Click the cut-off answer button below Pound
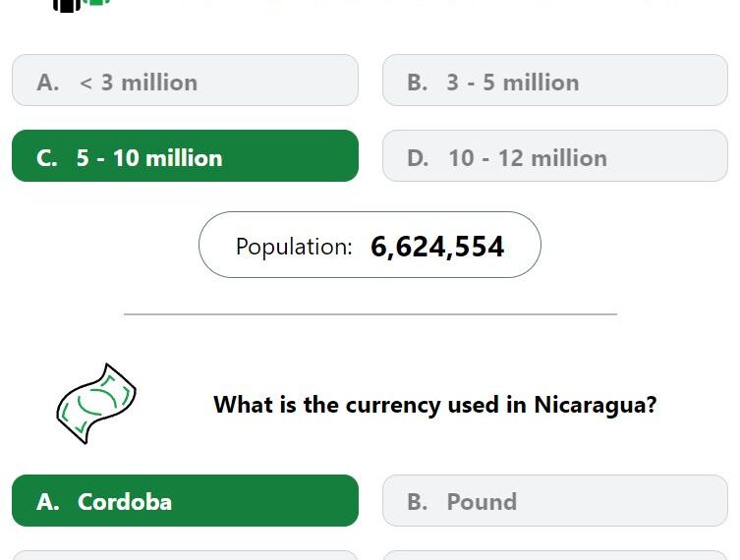 point(554,555)
